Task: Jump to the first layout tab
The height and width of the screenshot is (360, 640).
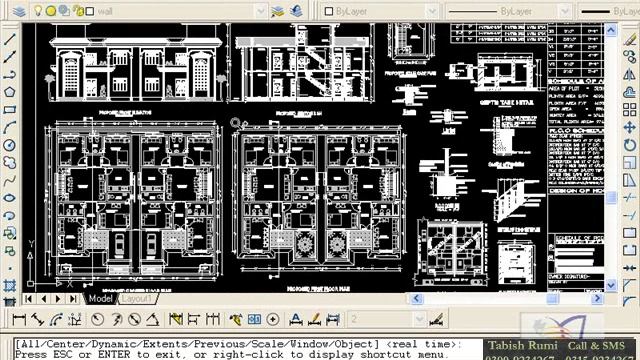Action: click(28, 299)
